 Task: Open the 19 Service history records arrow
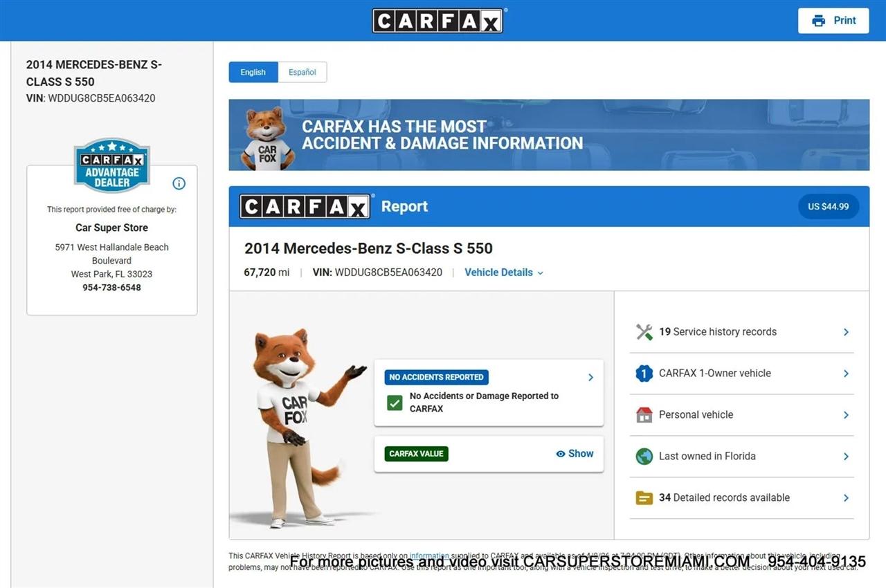[846, 332]
